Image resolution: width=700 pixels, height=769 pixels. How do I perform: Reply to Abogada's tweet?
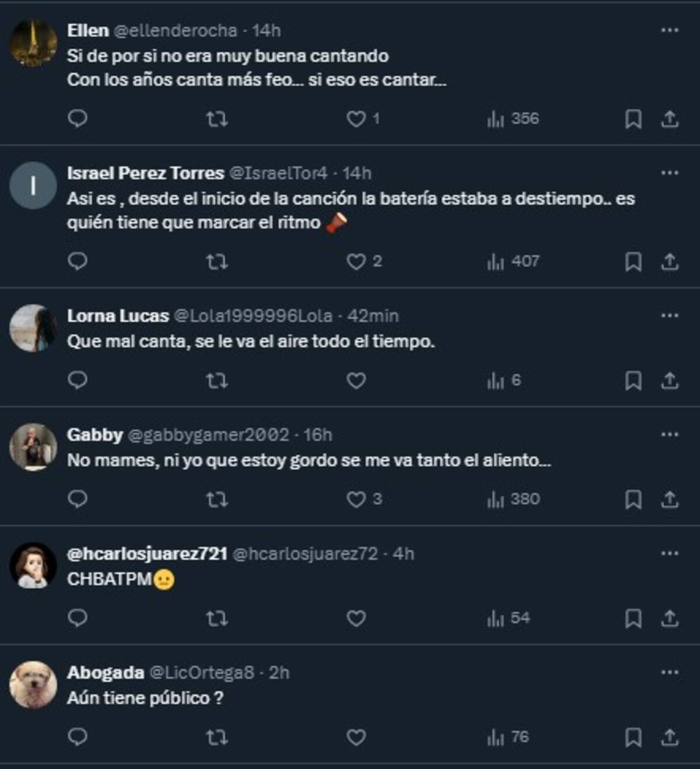[x=78, y=738]
